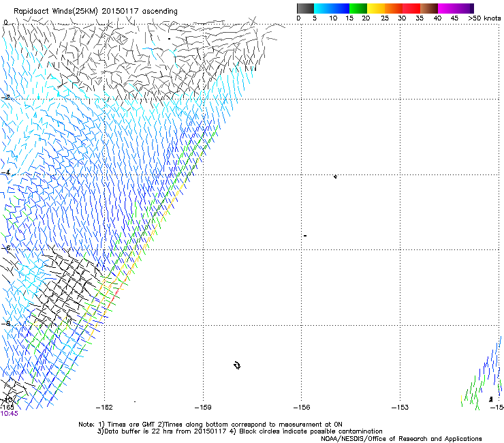
Task: Click the '-4' latitude label
Action: [x=5, y=172]
